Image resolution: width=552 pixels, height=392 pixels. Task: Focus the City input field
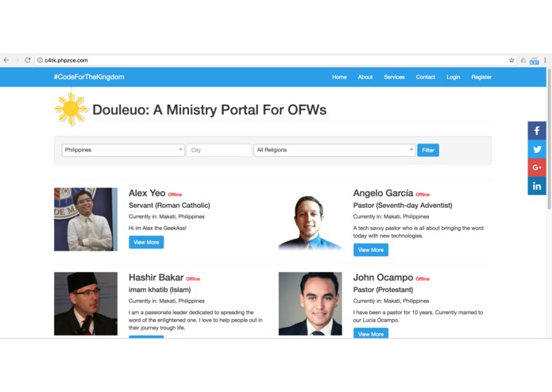click(x=219, y=150)
